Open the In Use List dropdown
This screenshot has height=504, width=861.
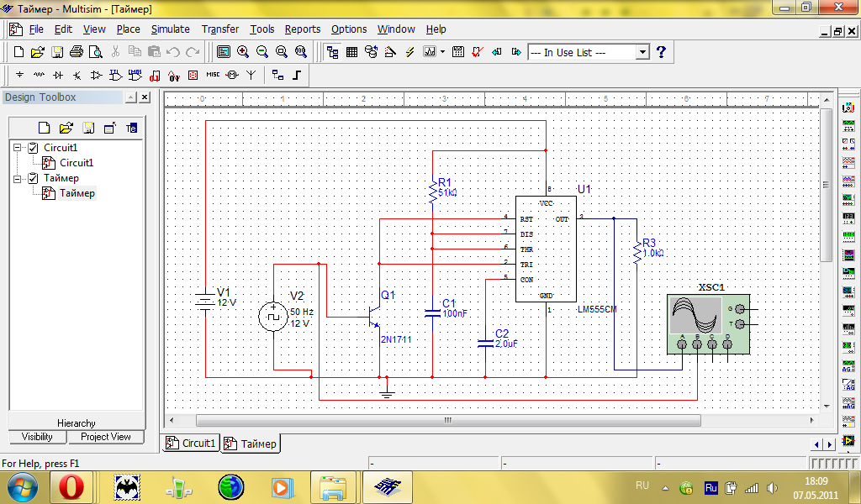click(x=642, y=52)
